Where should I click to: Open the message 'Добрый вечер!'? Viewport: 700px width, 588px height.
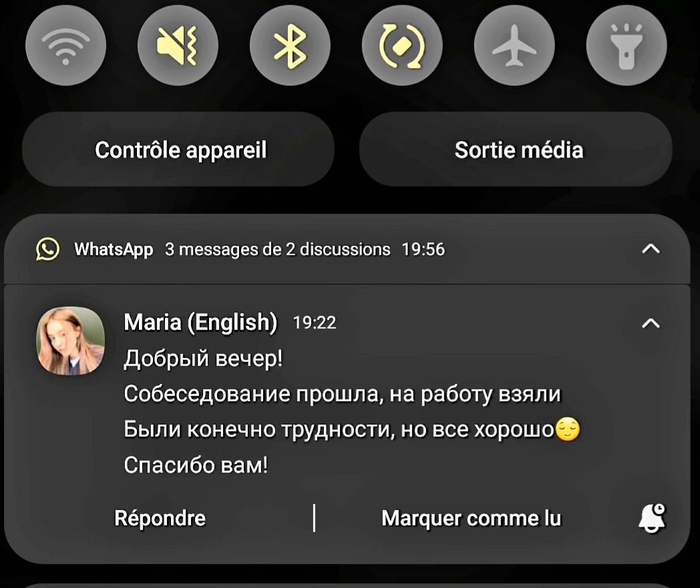click(203, 358)
